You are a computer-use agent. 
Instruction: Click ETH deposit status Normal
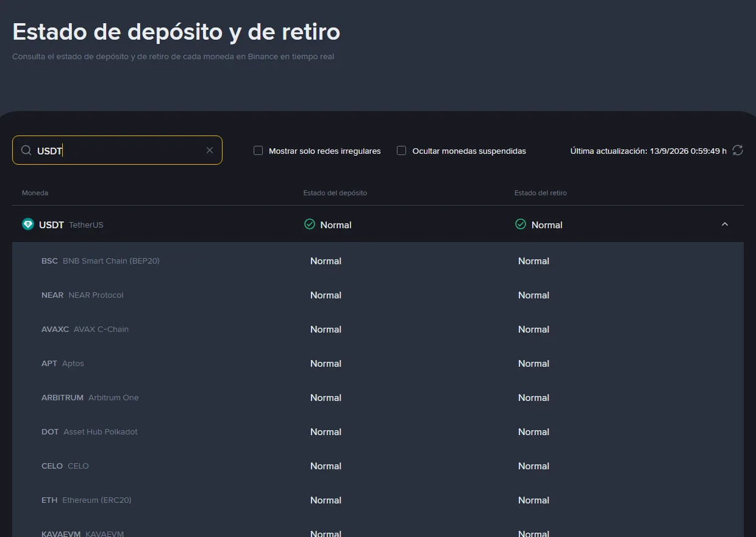point(326,500)
